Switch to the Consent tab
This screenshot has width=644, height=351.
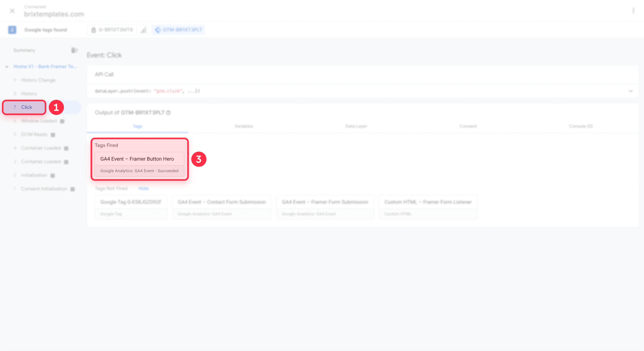point(468,126)
